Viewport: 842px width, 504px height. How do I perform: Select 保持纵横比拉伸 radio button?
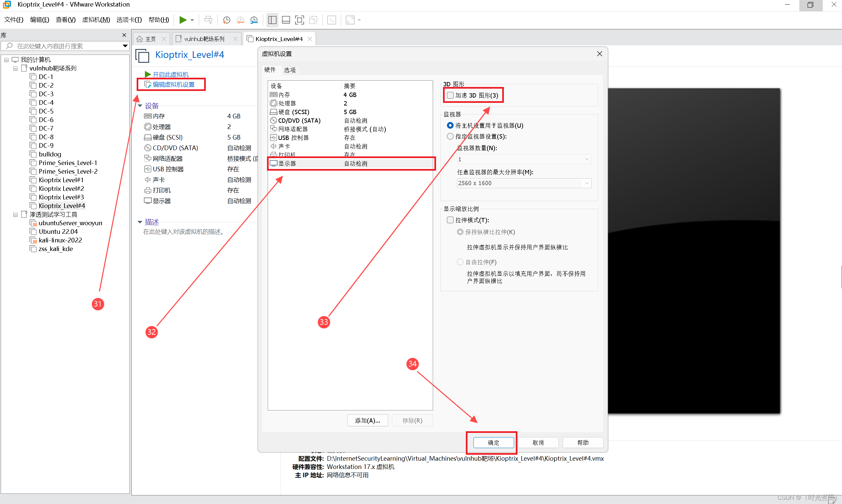coord(460,232)
